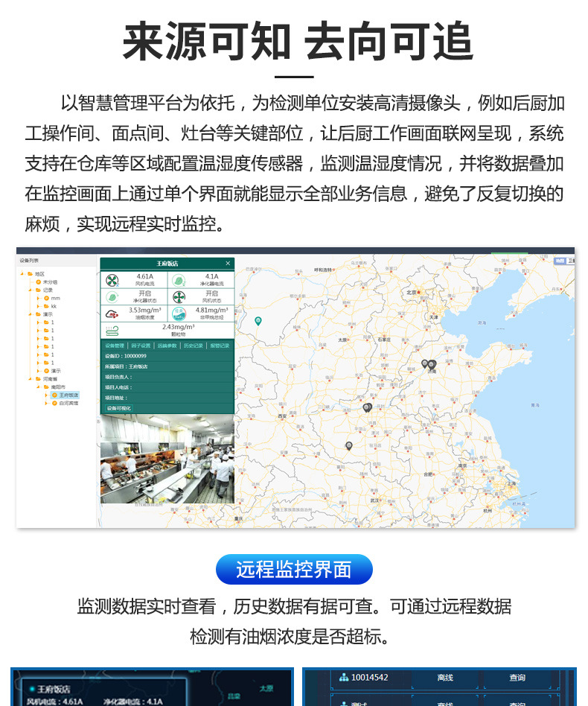Switch map to 地图 view
This screenshot has height=706, width=588.
click(560, 261)
